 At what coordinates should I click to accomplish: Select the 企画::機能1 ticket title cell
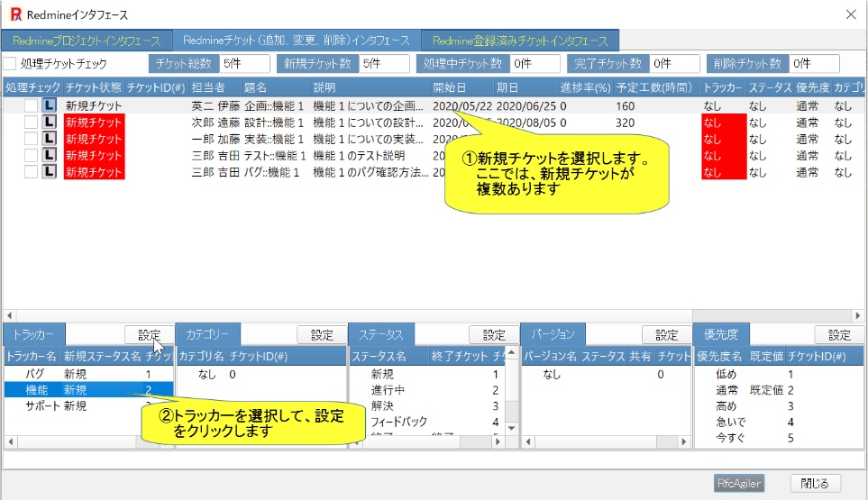click(274, 105)
